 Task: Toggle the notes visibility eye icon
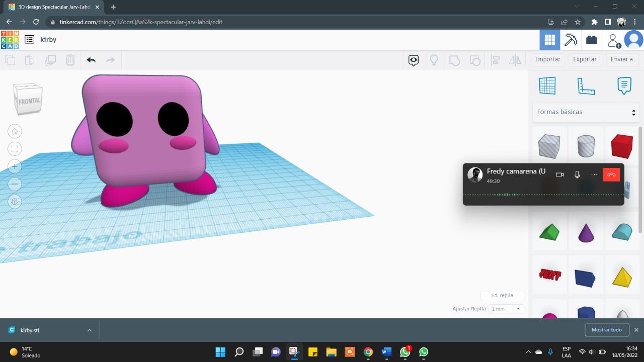414,60
